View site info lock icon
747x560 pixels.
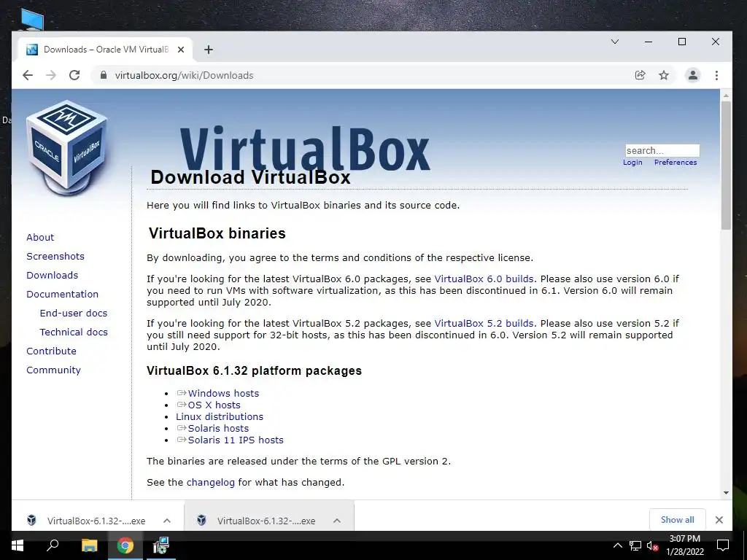tap(103, 75)
